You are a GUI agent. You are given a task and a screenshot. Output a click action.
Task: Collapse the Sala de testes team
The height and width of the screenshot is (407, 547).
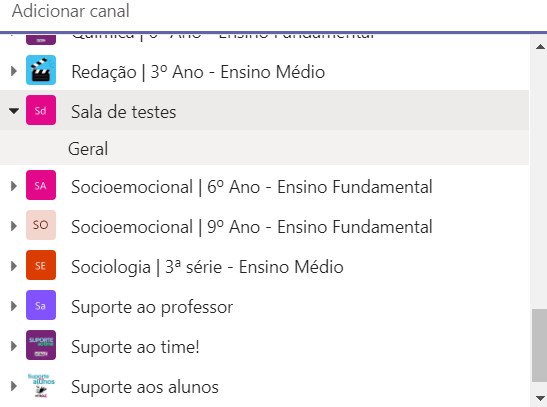(14, 111)
